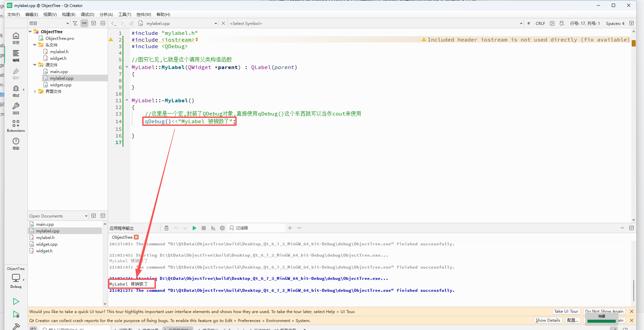Open the Help (帮助) mode
The height and width of the screenshot is (330, 644).
[x=16, y=144]
